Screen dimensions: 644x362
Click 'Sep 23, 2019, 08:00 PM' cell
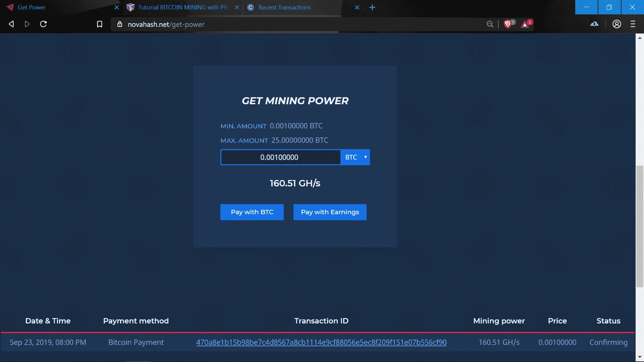click(x=48, y=342)
